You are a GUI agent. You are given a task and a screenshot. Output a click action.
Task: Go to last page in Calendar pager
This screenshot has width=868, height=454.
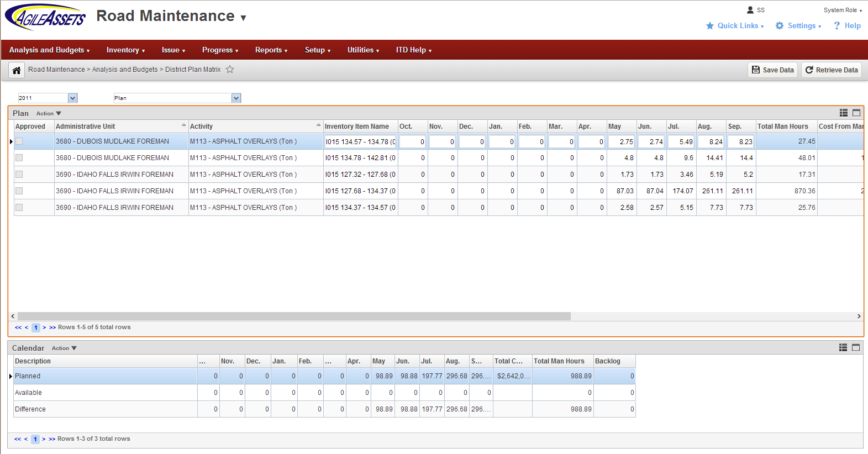(52, 439)
